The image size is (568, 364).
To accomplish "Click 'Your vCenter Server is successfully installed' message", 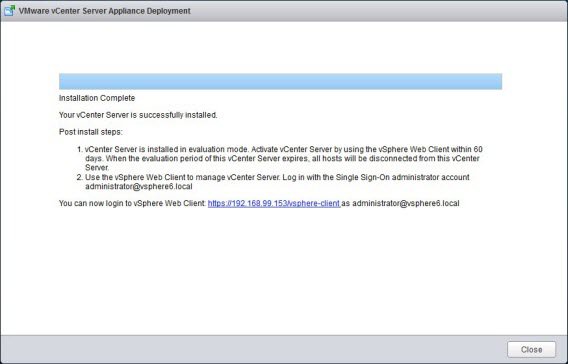I will point(138,115).
